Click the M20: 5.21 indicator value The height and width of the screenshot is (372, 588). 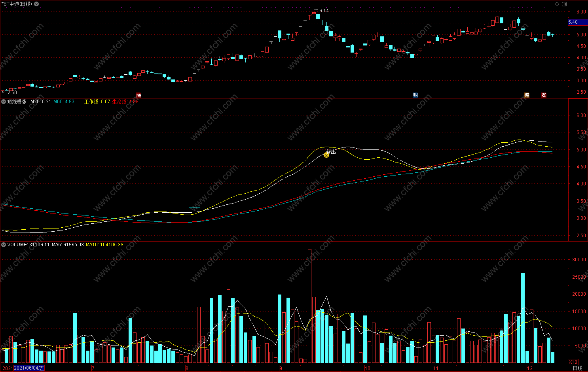[41, 102]
